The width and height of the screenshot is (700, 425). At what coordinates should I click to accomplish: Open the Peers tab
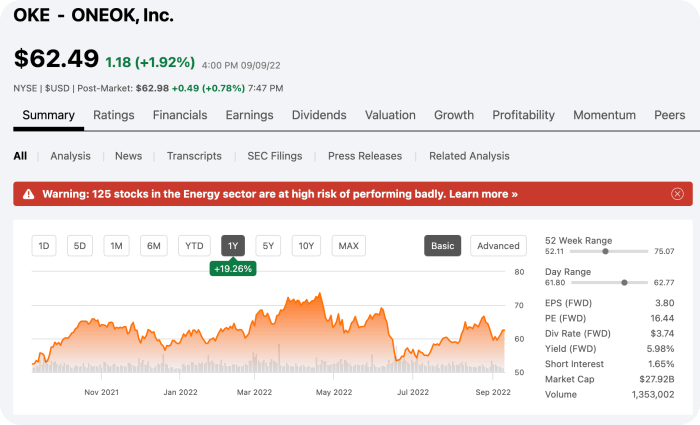pos(670,115)
